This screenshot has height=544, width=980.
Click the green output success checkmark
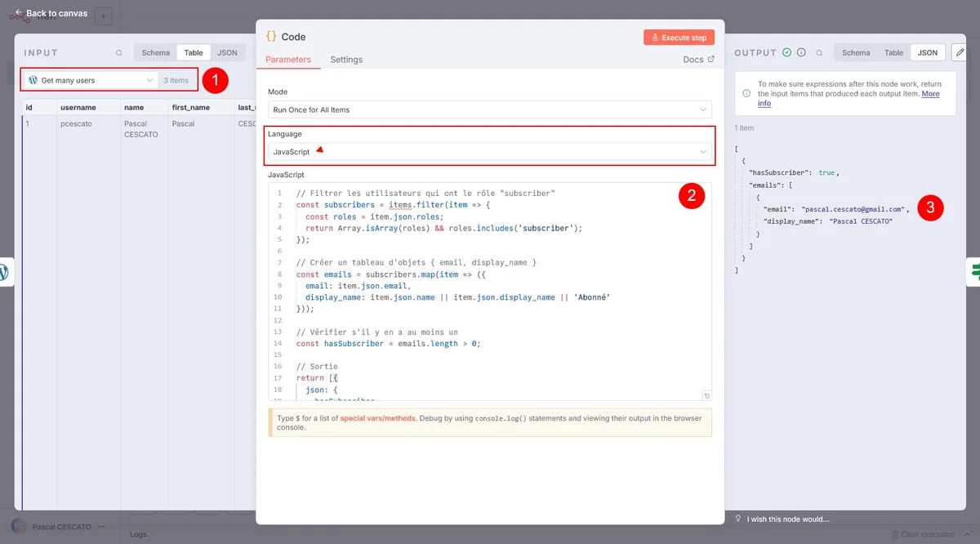pyautogui.click(x=786, y=52)
